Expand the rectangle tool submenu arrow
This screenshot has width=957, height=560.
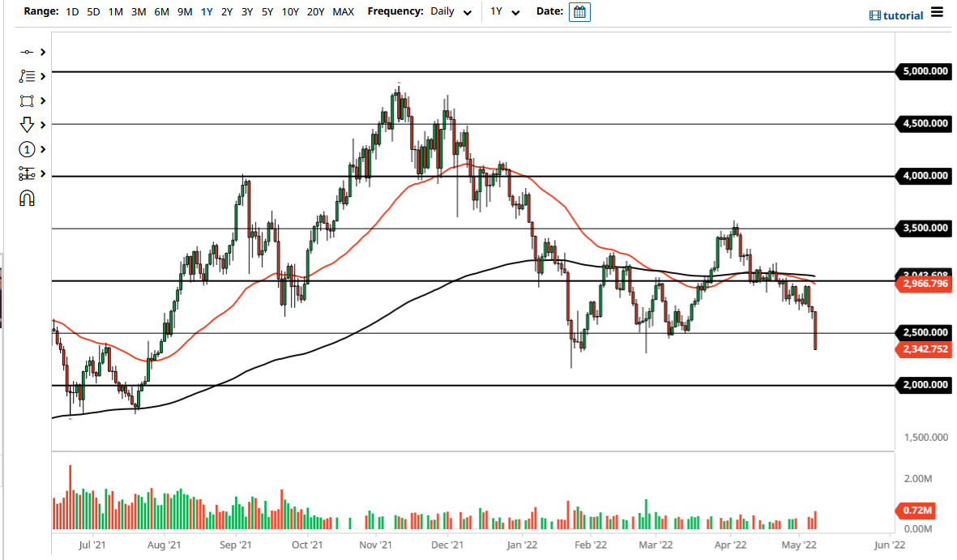(x=43, y=100)
